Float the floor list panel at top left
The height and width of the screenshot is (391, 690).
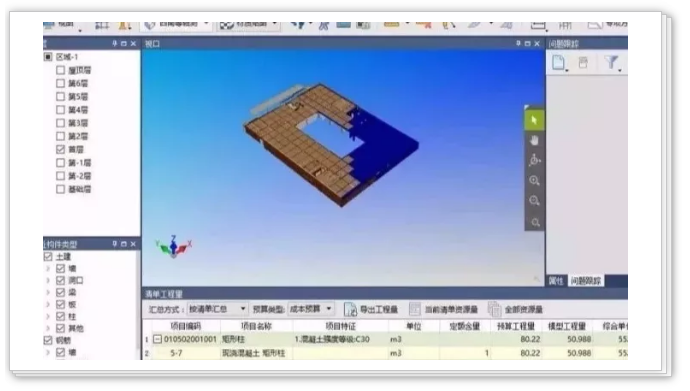124,44
